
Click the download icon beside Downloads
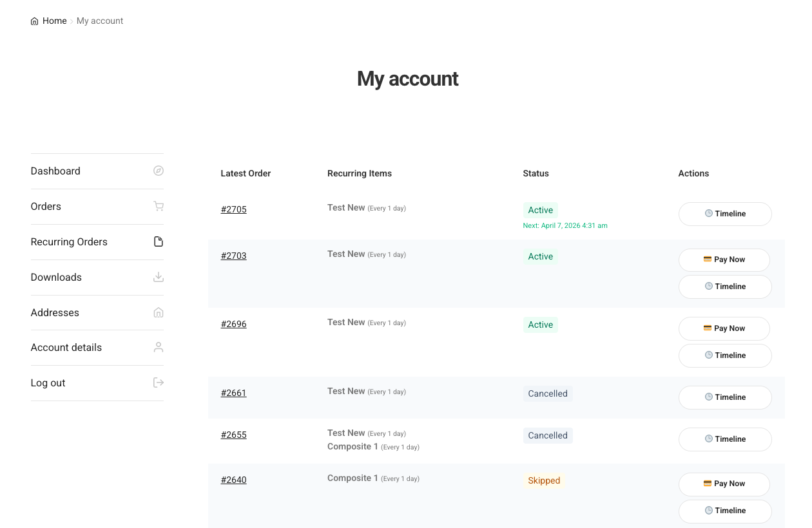pyautogui.click(x=159, y=277)
